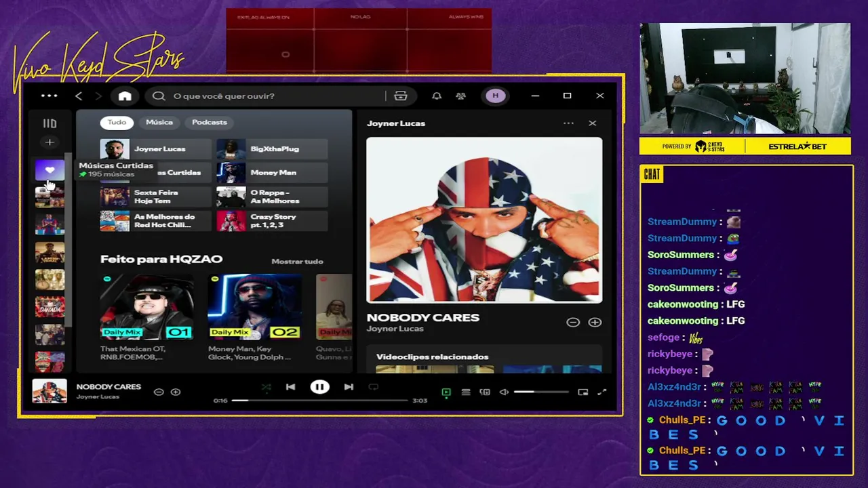The height and width of the screenshot is (488, 868).
Task: Skip to previous track
Action: [290, 387]
